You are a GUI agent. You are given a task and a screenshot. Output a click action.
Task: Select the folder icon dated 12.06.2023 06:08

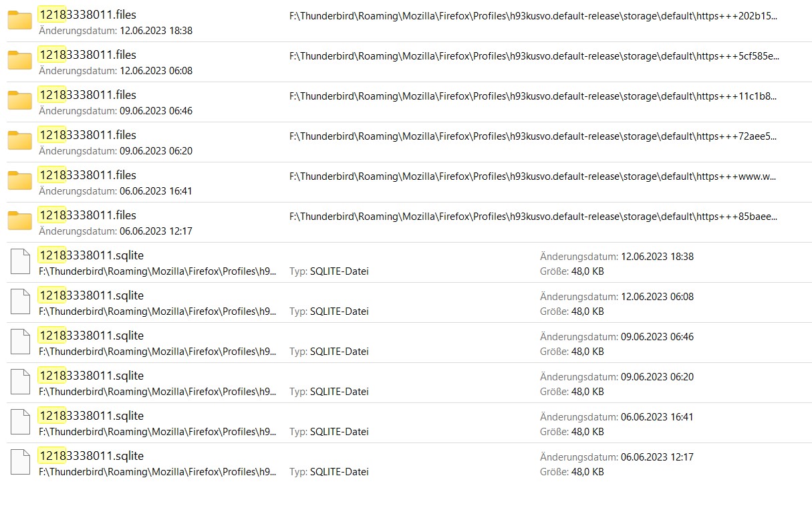click(20, 61)
